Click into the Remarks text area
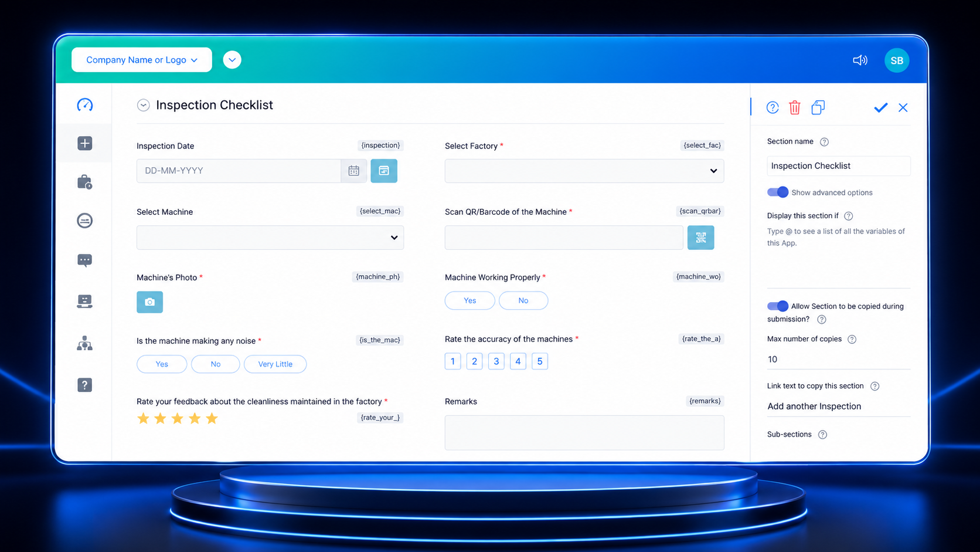The width and height of the screenshot is (980, 552). pyautogui.click(x=584, y=433)
